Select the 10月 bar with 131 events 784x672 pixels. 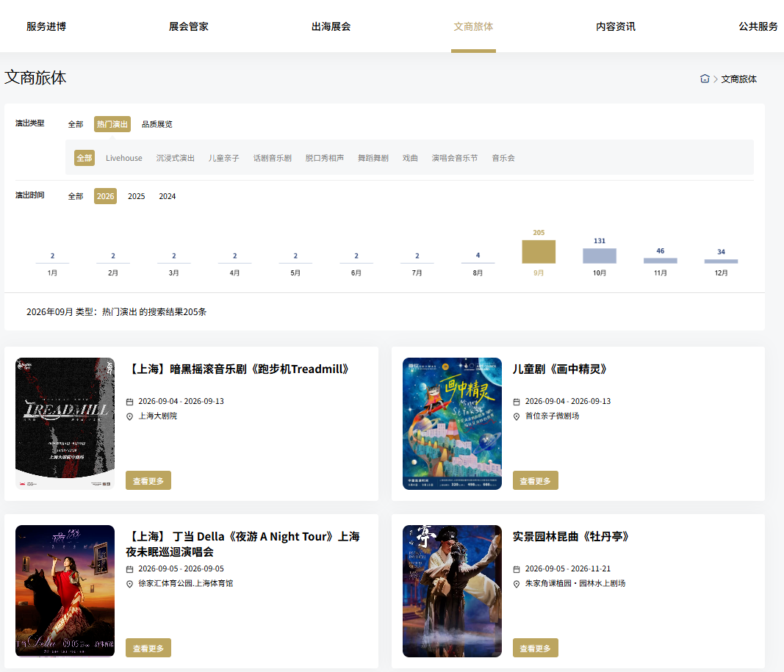coord(600,256)
